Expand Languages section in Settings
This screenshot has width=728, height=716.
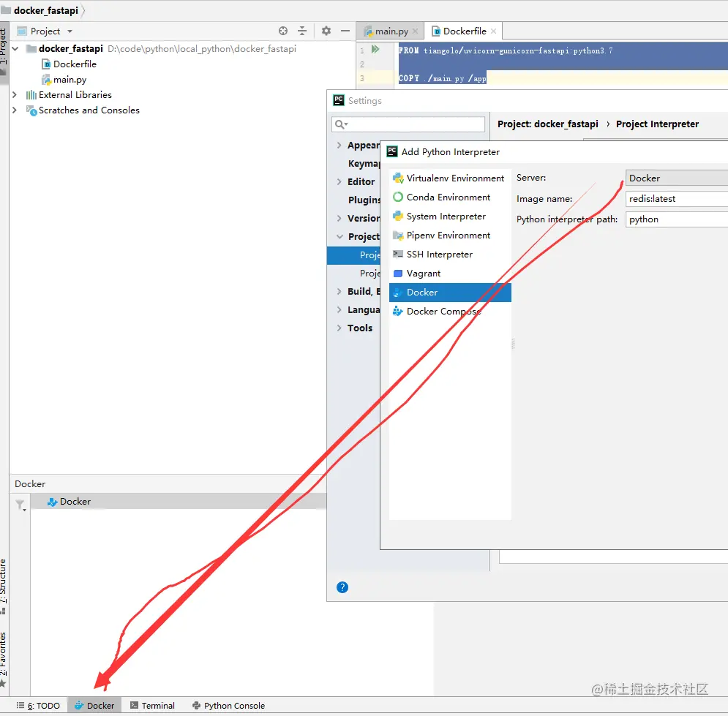click(339, 309)
